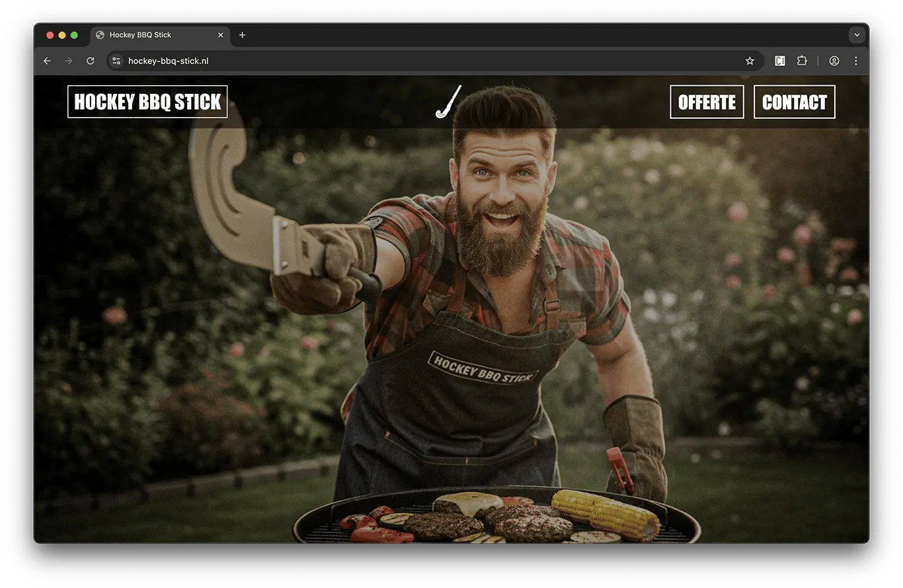Click the grill with burgers in hero image
Screen dimensions: 903x588
point(496,519)
